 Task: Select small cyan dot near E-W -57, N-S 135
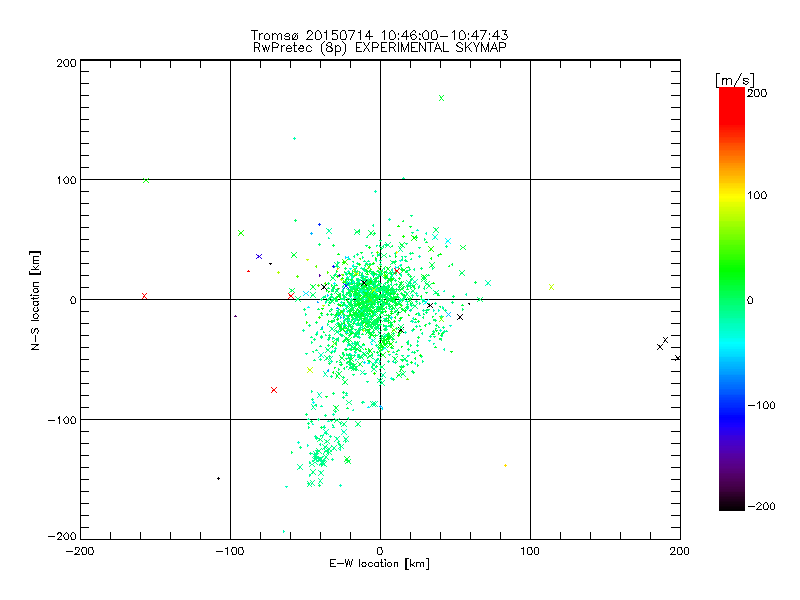294,138
